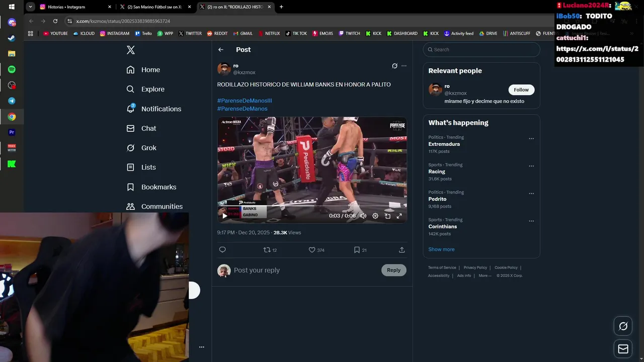
Task: Open Spotify from the taskbar
Action: (12, 69)
